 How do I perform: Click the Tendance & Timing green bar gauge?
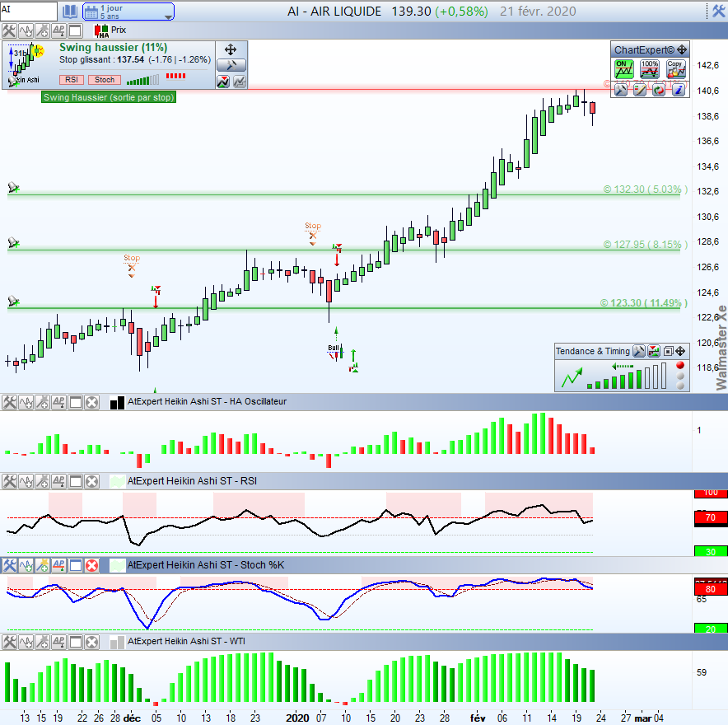click(x=627, y=376)
